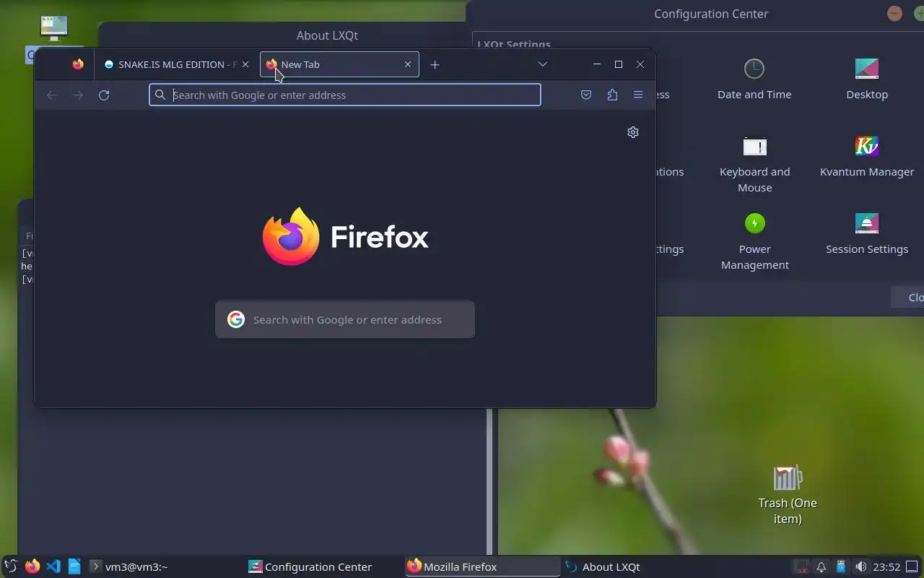The height and width of the screenshot is (578, 924).
Task: Click the central Google search box
Action: click(345, 319)
